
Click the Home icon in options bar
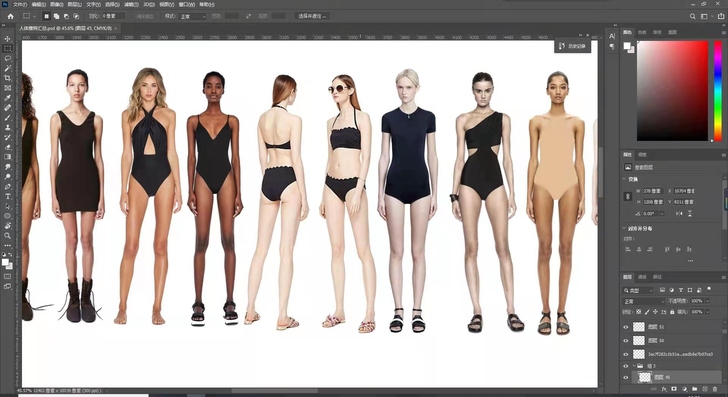(10, 16)
